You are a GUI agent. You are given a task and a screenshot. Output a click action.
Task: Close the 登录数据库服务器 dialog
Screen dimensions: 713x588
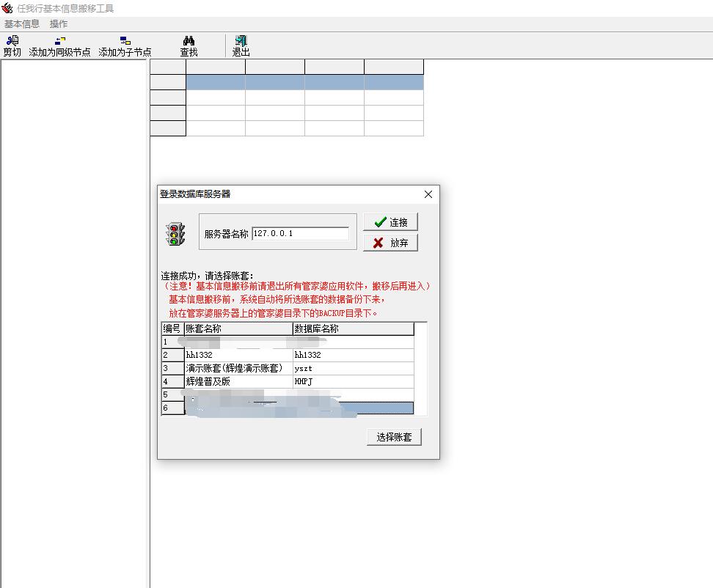pyautogui.click(x=428, y=194)
